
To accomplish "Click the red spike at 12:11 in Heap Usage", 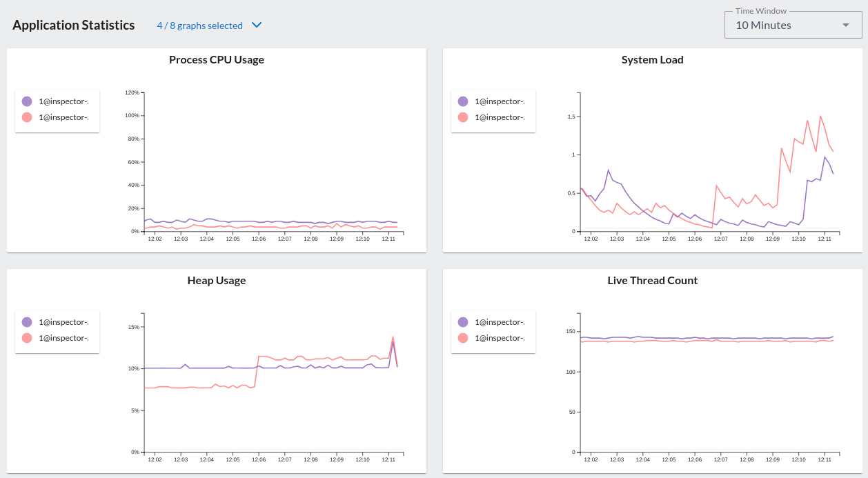I will click(x=393, y=338).
